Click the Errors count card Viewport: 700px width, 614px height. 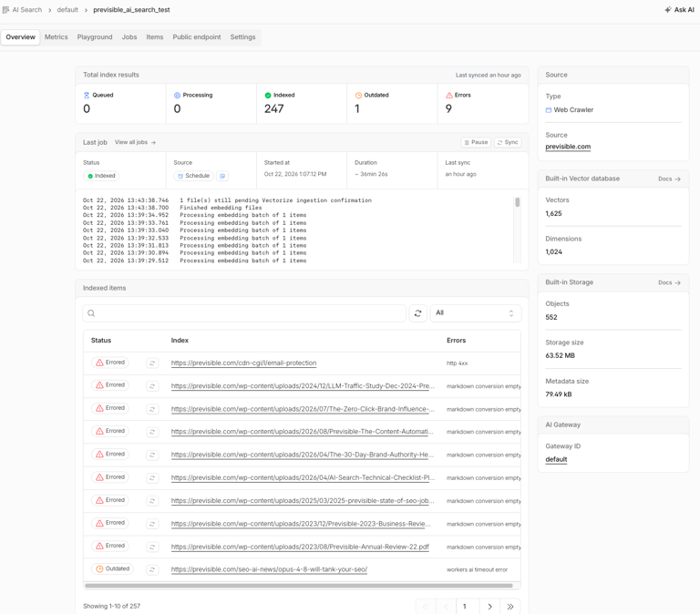[x=483, y=104]
